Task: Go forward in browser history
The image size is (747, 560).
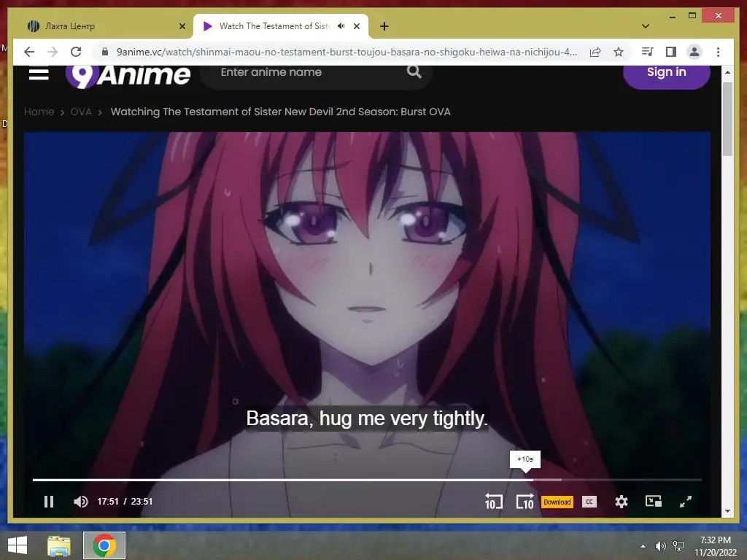Action: (x=53, y=52)
